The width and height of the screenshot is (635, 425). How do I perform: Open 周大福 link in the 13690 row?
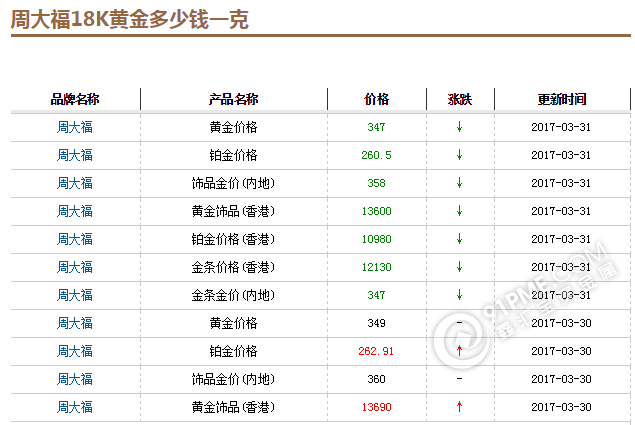(75, 407)
